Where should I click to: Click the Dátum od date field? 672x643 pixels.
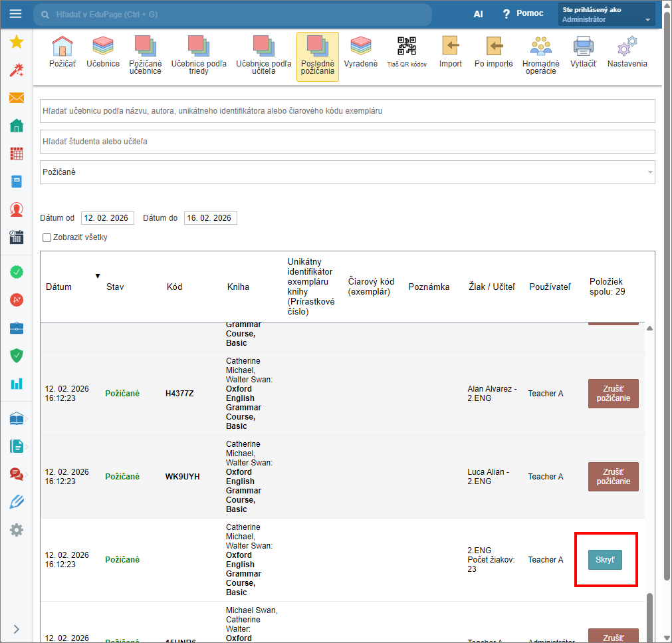click(x=107, y=218)
